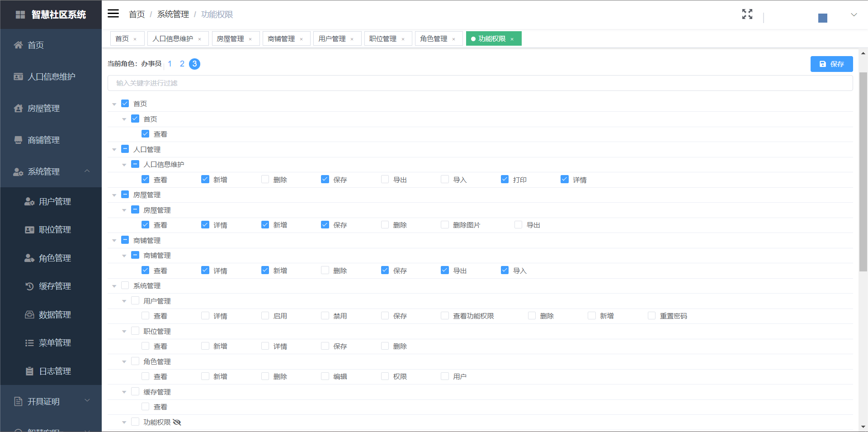Toggle the hamburger sidebar collapse icon

pyautogui.click(x=113, y=14)
